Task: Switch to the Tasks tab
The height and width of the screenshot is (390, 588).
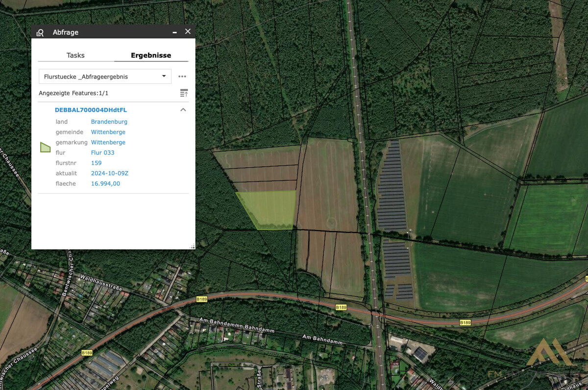Action: pyautogui.click(x=75, y=55)
